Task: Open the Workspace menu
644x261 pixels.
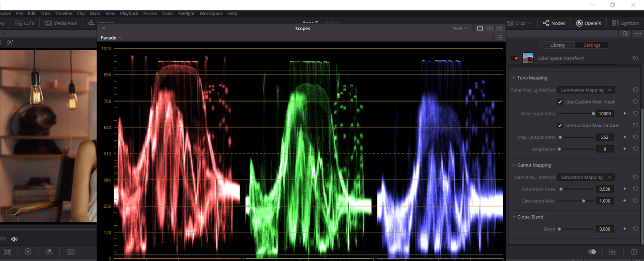Action: coord(211,14)
